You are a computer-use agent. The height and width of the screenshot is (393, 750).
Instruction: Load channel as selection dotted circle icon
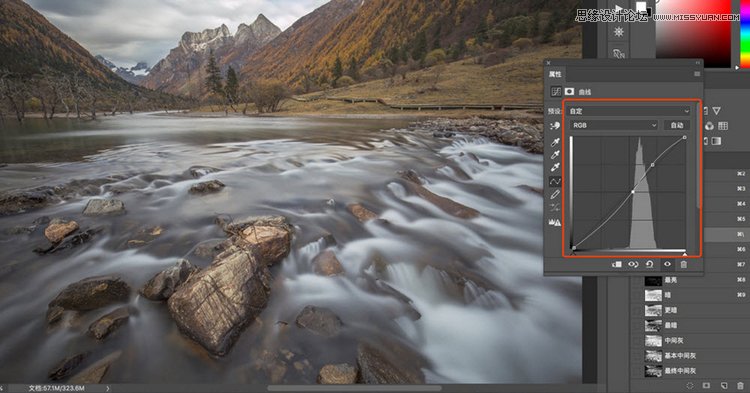coord(690,385)
